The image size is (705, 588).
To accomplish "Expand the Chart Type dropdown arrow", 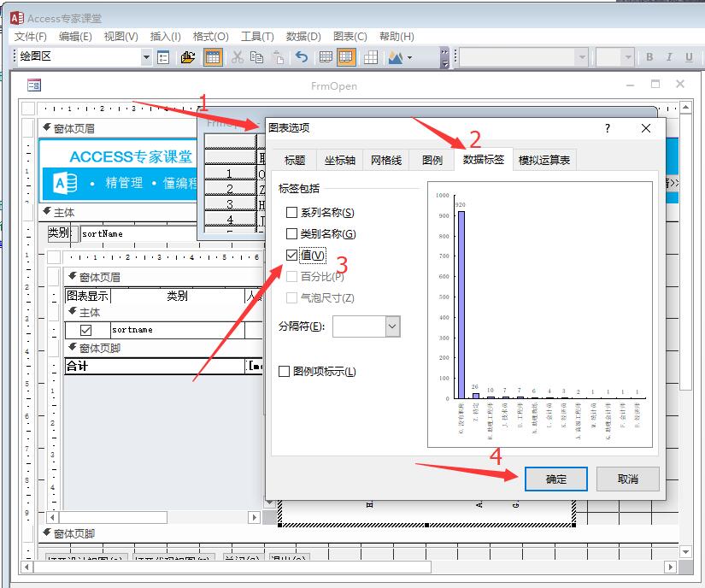I will tap(409, 57).
